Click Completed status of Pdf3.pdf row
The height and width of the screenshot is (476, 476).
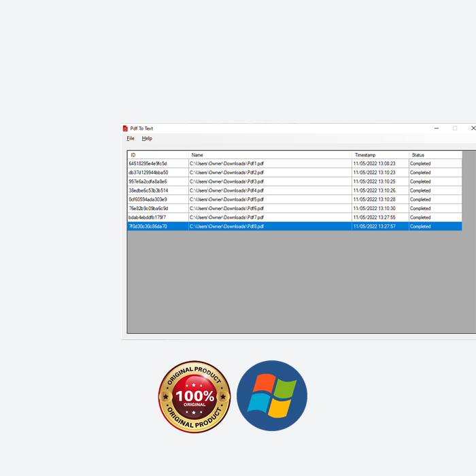point(435,182)
